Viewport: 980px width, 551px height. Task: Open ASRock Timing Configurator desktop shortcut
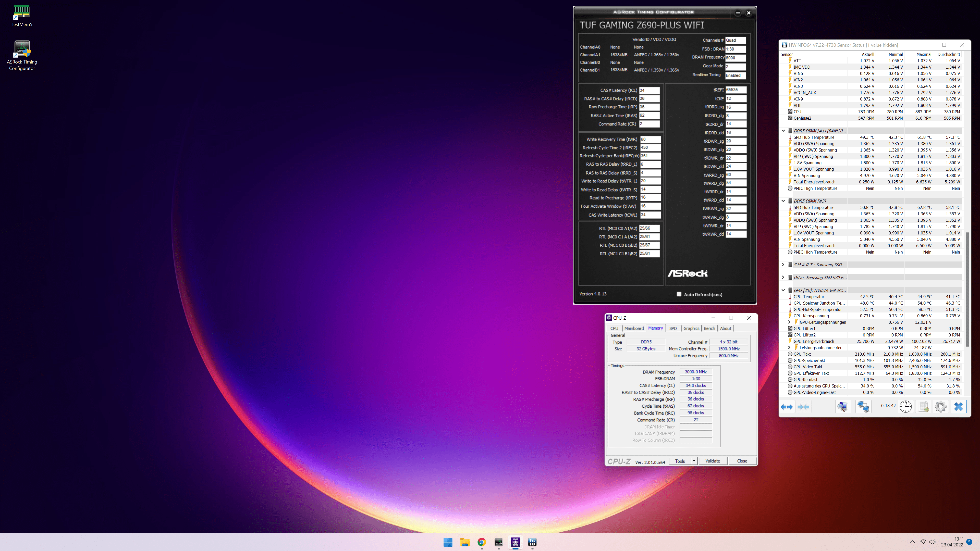[22, 56]
